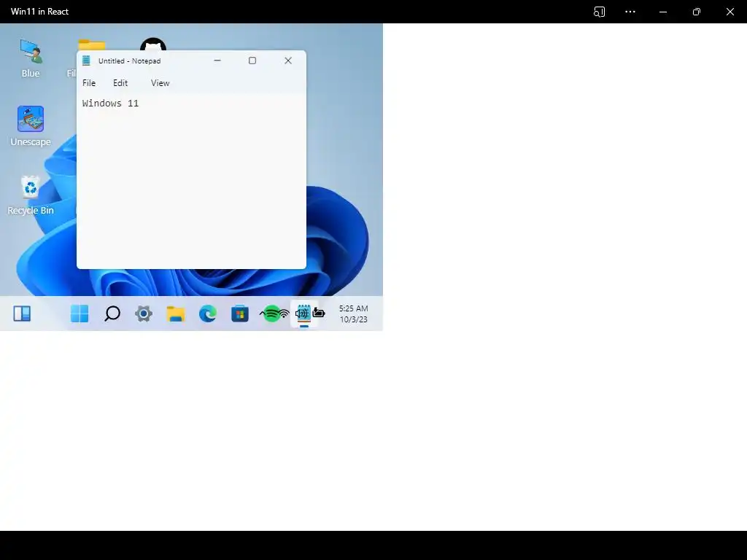Open File Explorer from the taskbar

click(x=175, y=314)
